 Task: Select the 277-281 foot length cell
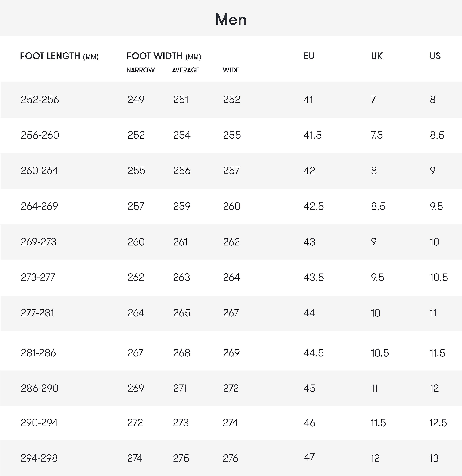[x=38, y=313]
